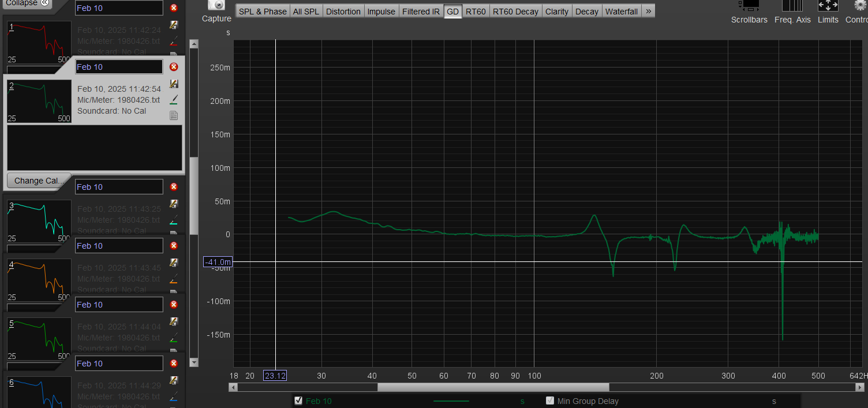
Task: Open the Decay tab
Action: pos(587,12)
